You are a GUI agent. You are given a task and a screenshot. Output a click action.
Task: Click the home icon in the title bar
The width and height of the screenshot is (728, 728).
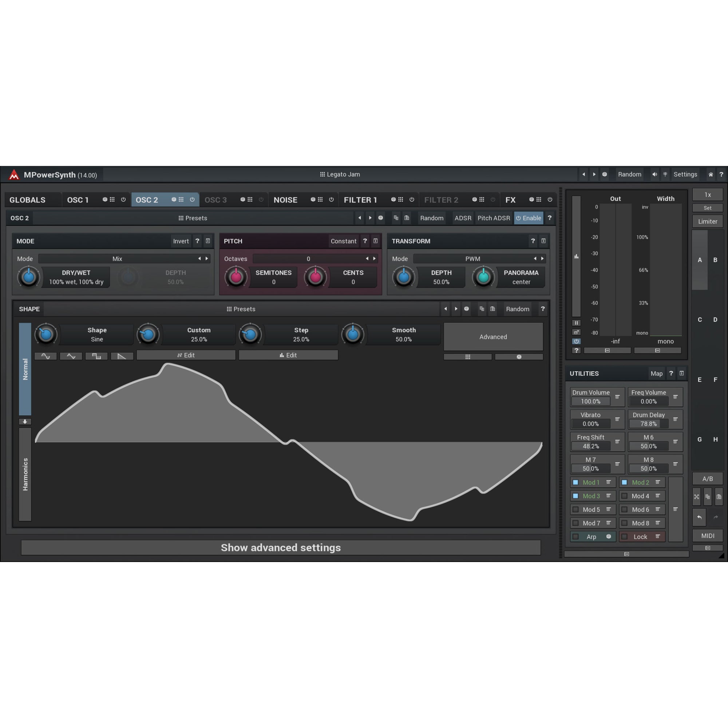pyautogui.click(x=711, y=174)
